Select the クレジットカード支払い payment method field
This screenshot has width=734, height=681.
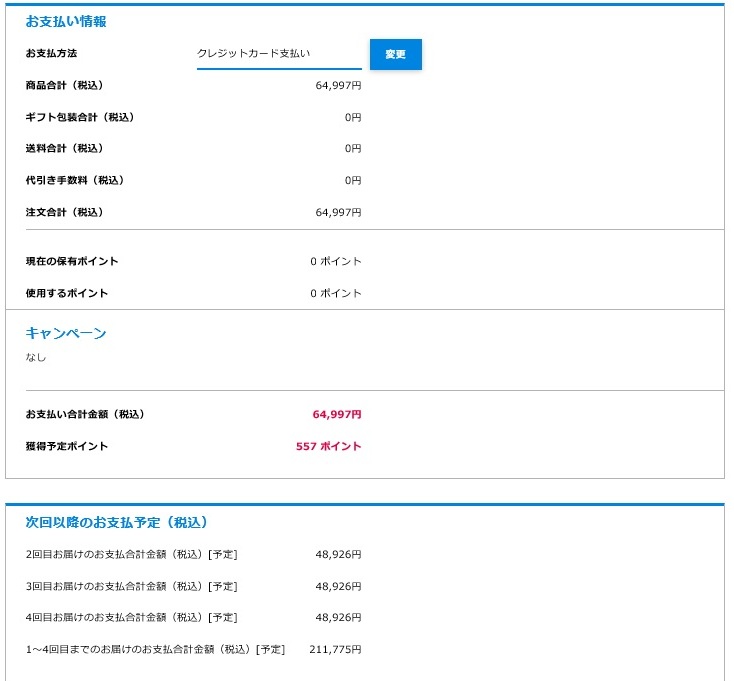point(279,55)
